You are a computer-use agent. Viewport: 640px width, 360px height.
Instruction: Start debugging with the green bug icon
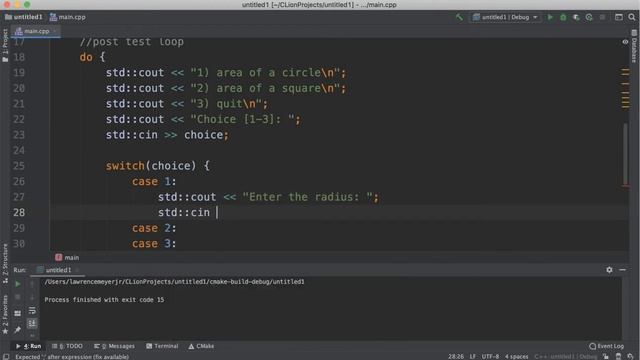tap(563, 17)
